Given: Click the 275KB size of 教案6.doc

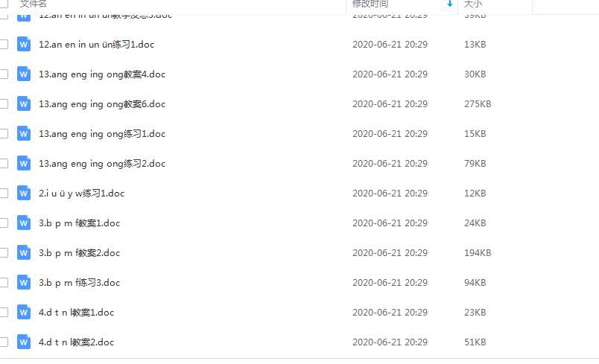Looking at the screenshot, I should coord(478,103).
